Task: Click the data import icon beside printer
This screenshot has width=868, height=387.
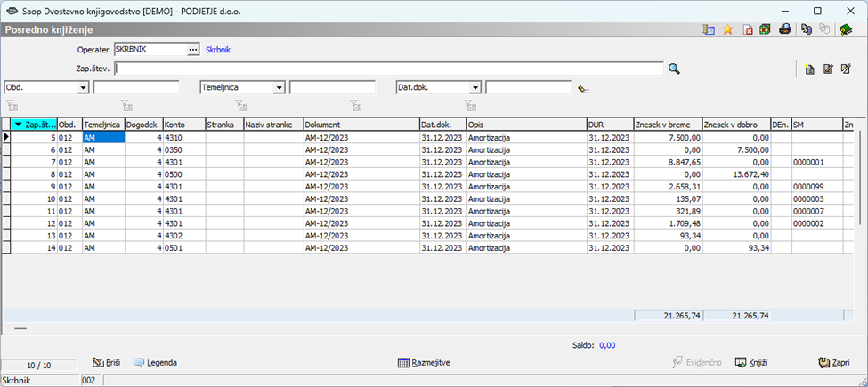Action: [x=806, y=30]
